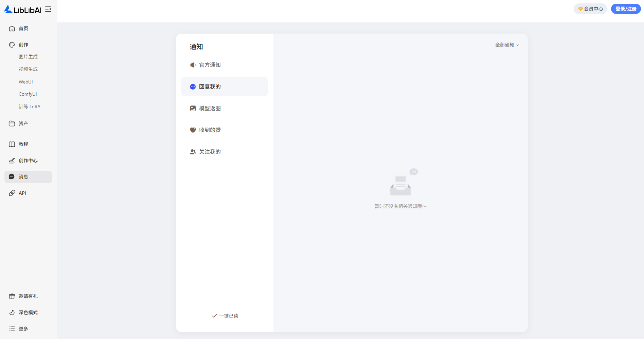The height and width of the screenshot is (339, 644).
Task: Open the 教程 tutorials section
Action: 23,144
